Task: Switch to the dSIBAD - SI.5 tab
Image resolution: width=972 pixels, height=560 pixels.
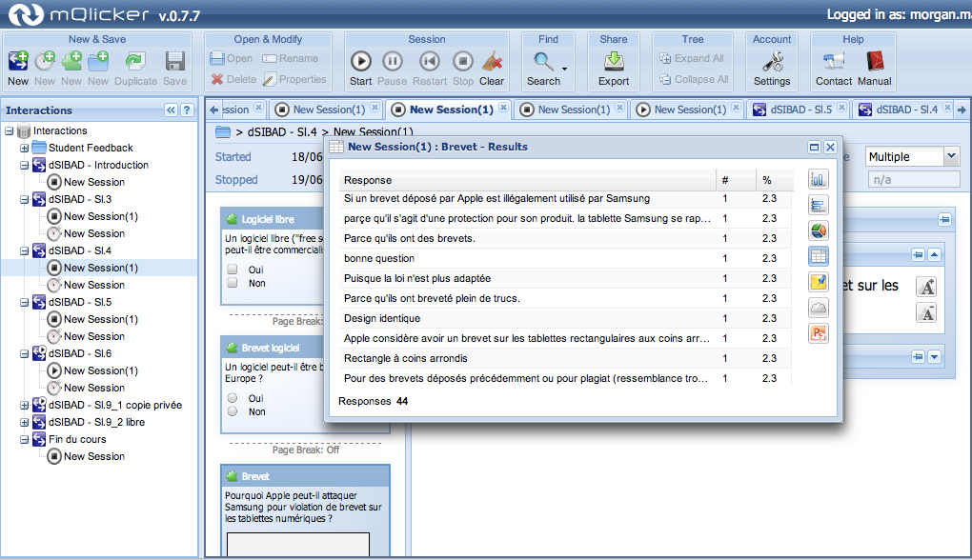Action: tap(793, 110)
